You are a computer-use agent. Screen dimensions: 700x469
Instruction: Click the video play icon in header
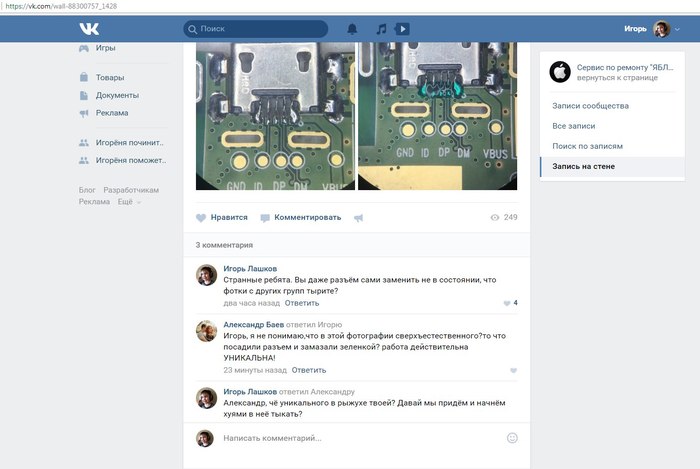[401, 30]
